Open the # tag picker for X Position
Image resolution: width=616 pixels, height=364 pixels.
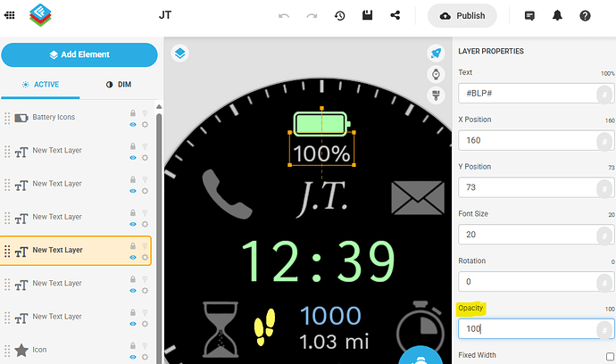pos(604,142)
